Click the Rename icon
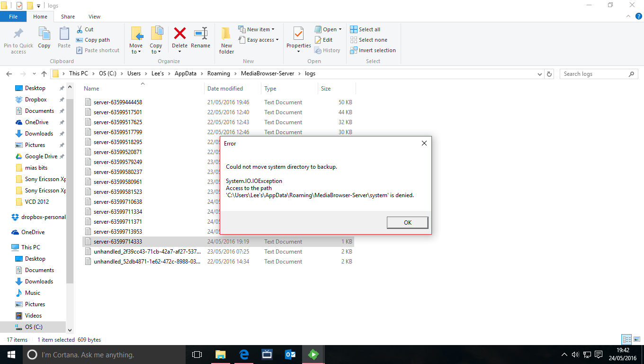 tap(200, 38)
